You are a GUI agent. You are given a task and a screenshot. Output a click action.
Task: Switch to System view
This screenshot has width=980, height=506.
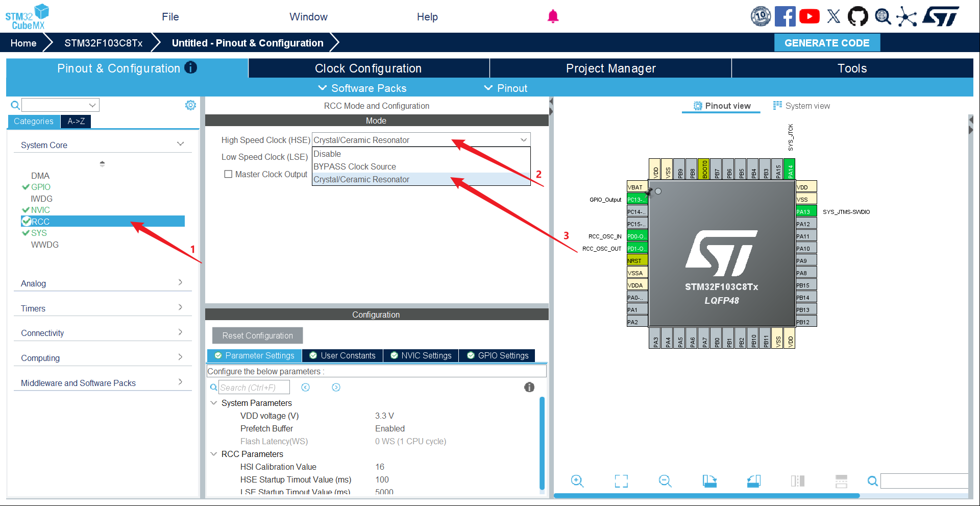[x=801, y=106]
